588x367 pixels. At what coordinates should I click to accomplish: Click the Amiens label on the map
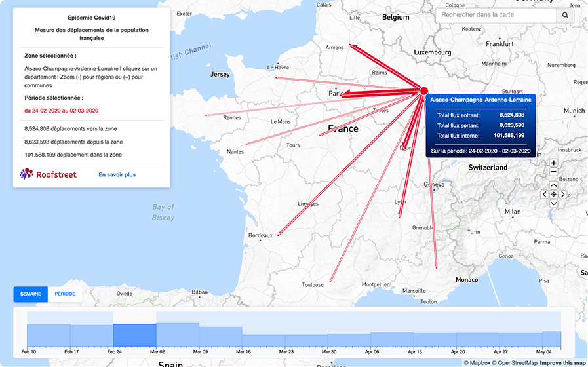334,47
